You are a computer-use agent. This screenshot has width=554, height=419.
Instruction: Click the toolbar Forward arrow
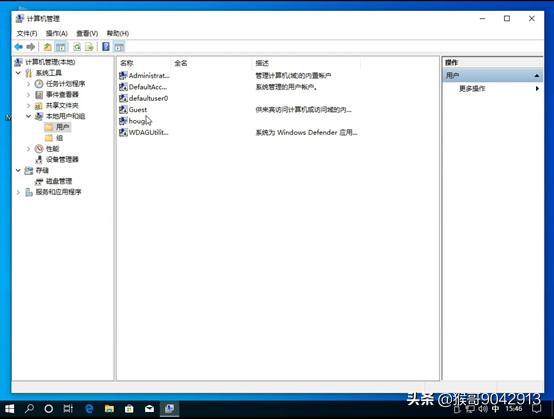click(x=31, y=47)
